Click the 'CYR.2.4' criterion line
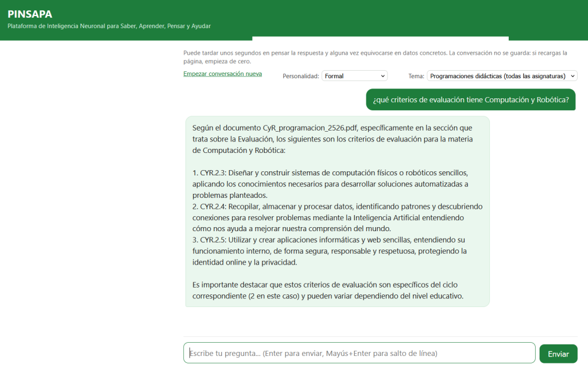This screenshot has width=588, height=368. (338, 217)
